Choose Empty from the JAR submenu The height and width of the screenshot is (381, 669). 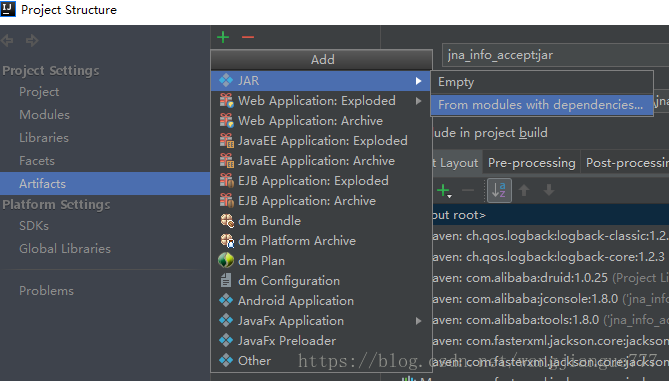point(542,82)
